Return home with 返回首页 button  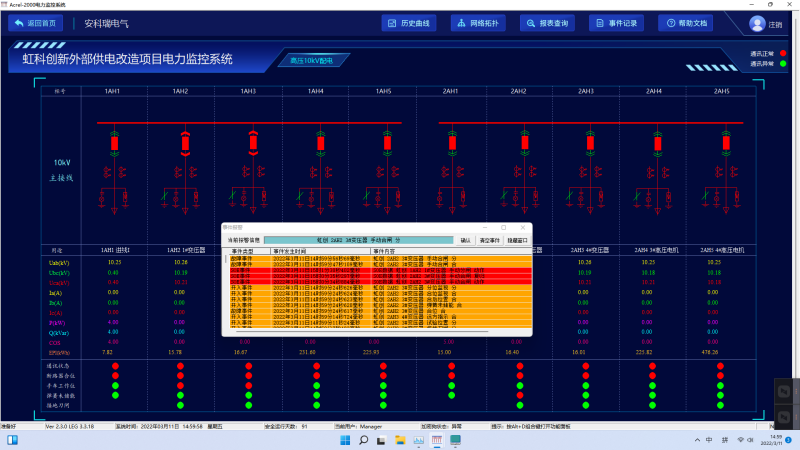click(x=35, y=23)
